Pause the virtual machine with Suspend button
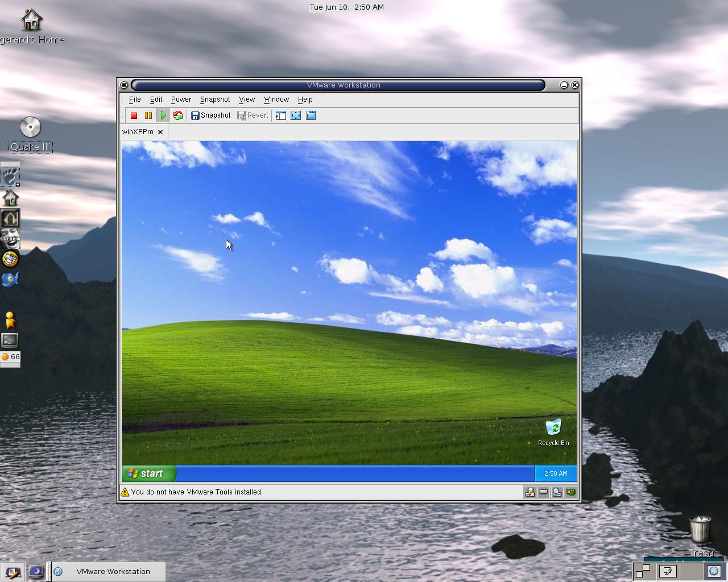This screenshot has height=582, width=728. (x=148, y=115)
